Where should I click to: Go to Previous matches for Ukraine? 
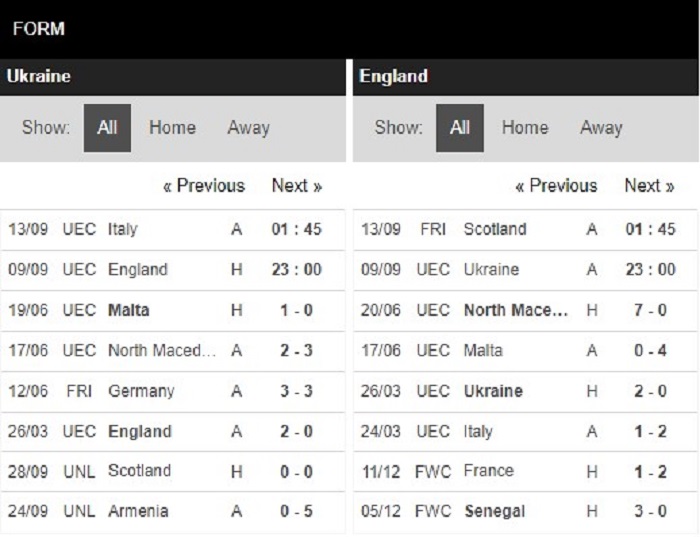tap(204, 186)
